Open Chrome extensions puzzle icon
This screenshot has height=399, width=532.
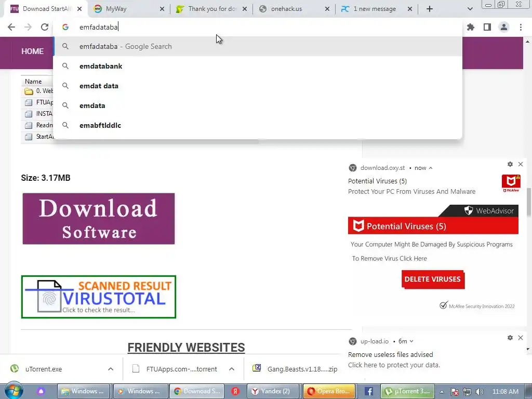click(471, 27)
